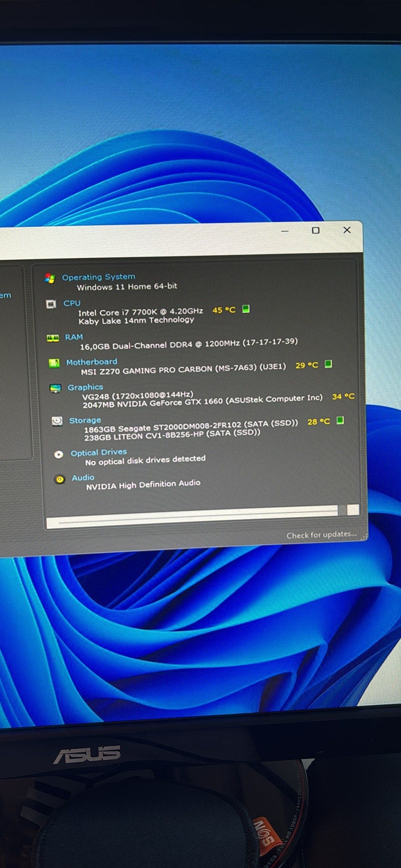Screen dimensions: 401x868
Task: Click the RAM memory stick icon
Action: [53, 338]
